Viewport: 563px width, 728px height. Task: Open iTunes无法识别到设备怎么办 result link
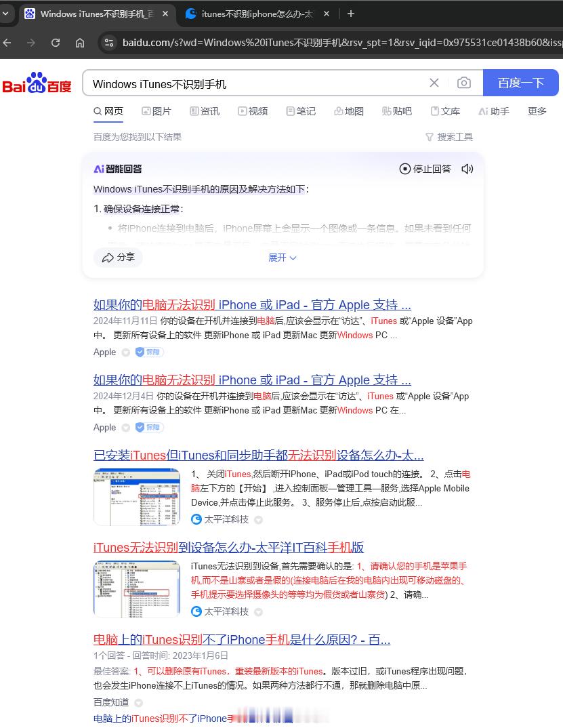click(228, 548)
